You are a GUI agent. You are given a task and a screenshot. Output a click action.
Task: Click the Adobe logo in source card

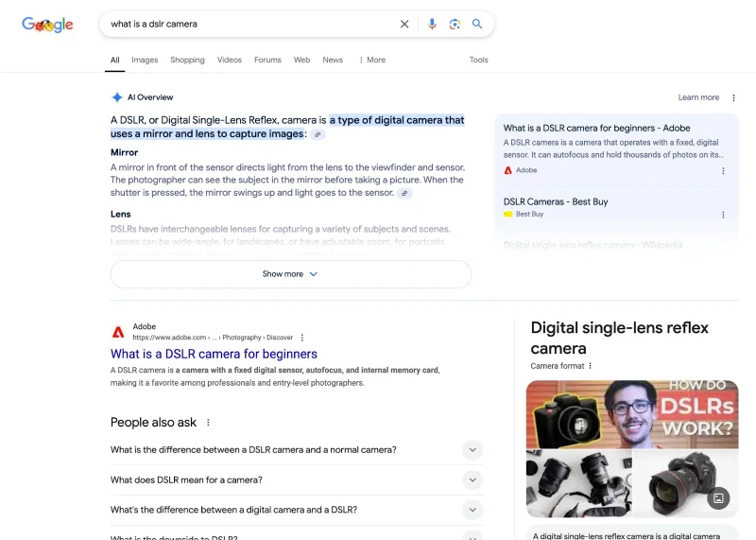coord(507,170)
